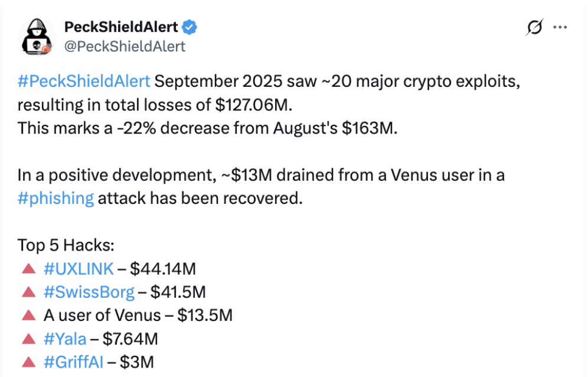This screenshot has height=377, width=588.
Task: Click red triangle beside Venus user line
Action: [x=28, y=315]
